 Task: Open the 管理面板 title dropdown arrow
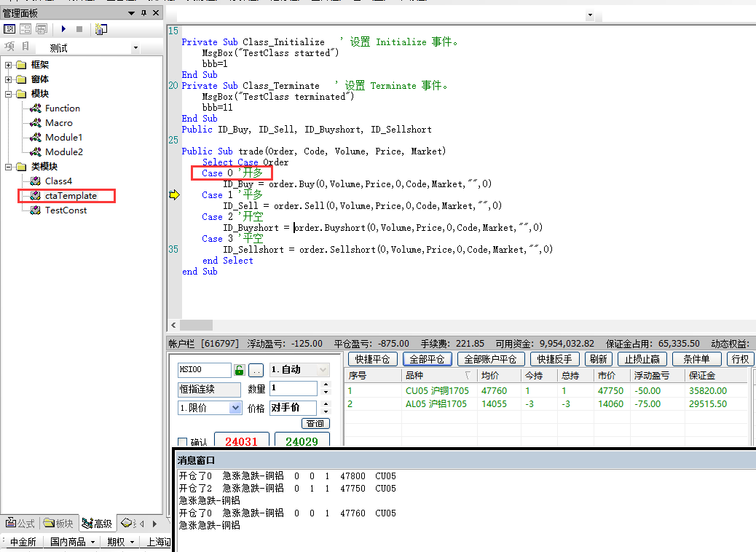click(x=131, y=14)
